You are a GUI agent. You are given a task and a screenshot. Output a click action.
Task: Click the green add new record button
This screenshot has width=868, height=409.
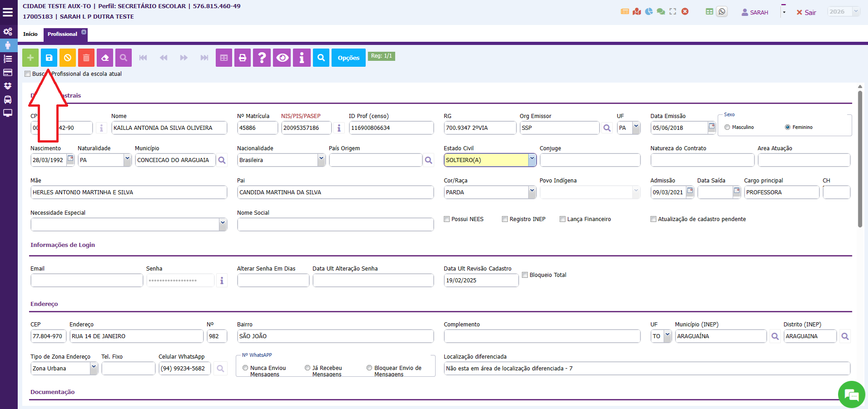30,58
